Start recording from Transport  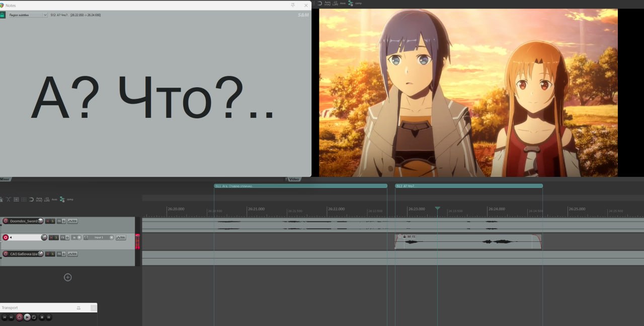[x=19, y=317]
